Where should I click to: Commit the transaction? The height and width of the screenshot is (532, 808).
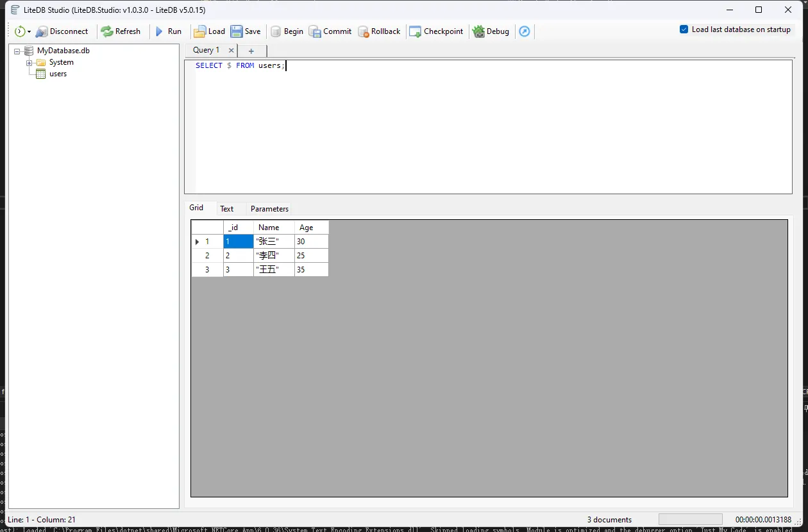coord(330,31)
